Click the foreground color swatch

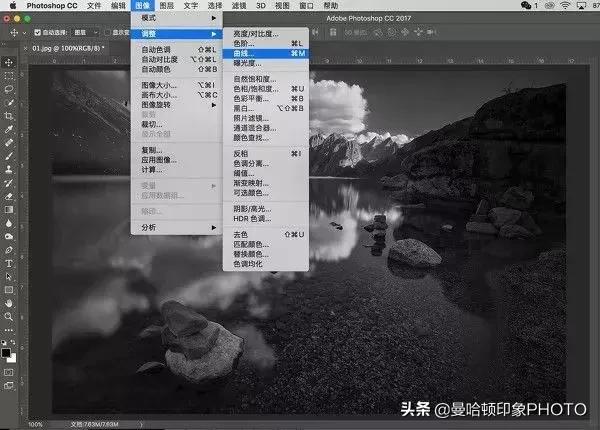(5, 353)
